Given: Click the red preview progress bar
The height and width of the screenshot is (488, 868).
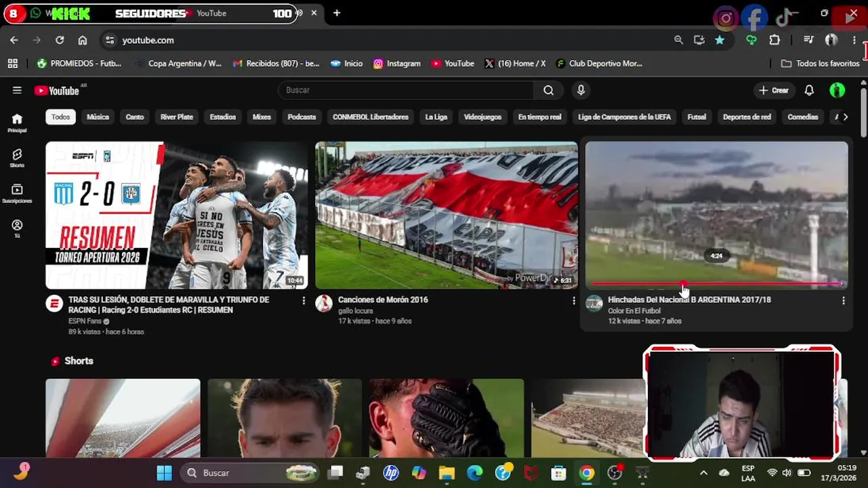Looking at the screenshot, I should (x=716, y=283).
